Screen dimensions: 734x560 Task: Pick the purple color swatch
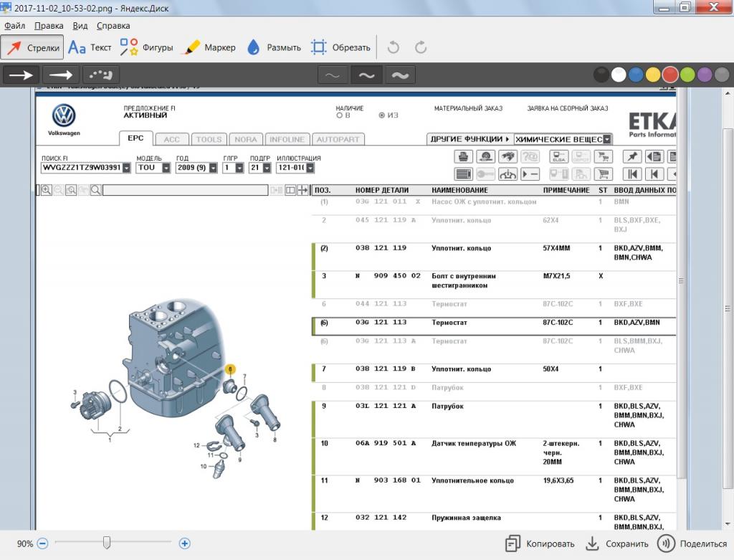[705, 75]
